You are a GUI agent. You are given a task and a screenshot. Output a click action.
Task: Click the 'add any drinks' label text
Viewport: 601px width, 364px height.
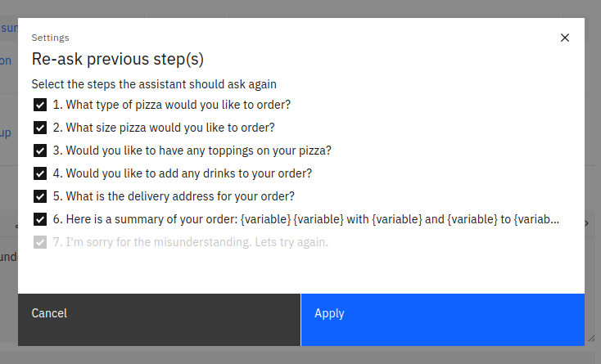182,173
